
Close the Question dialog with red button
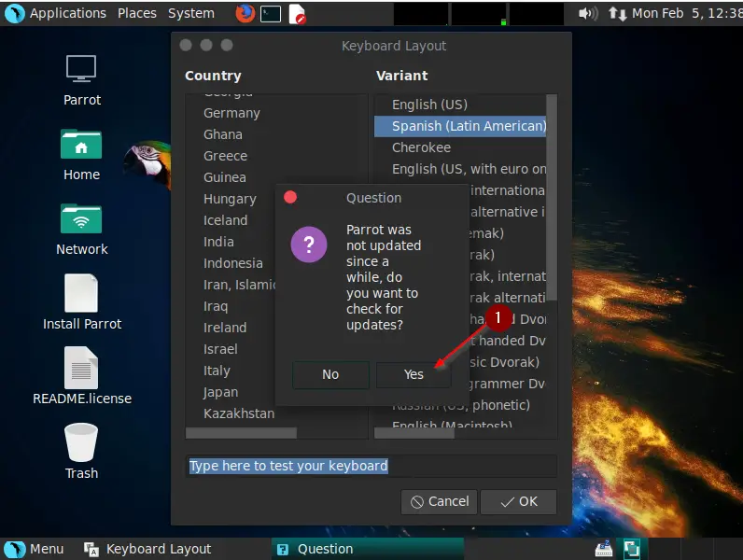[290, 197]
